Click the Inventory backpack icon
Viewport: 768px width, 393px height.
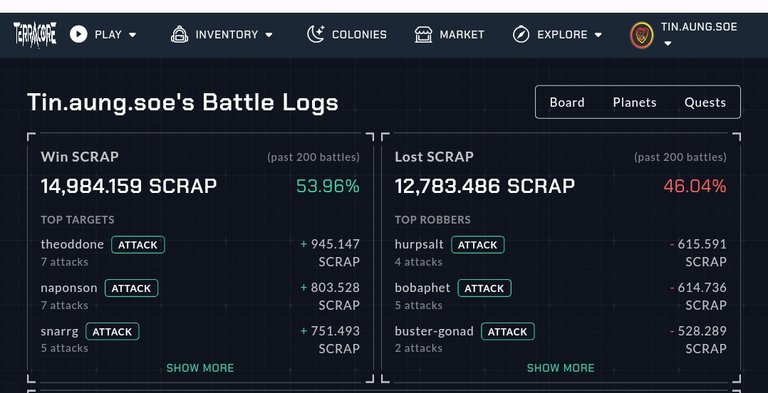click(179, 34)
